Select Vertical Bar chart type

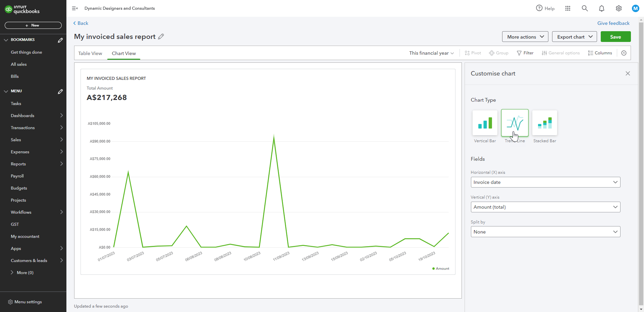[x=485, y=123]
